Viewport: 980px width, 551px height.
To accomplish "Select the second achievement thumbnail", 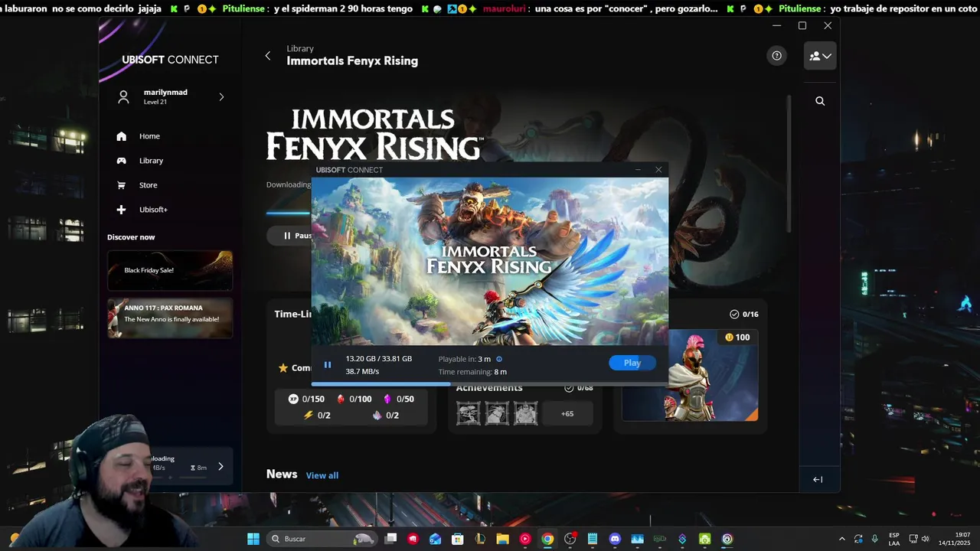I will (x=497, y=414).
